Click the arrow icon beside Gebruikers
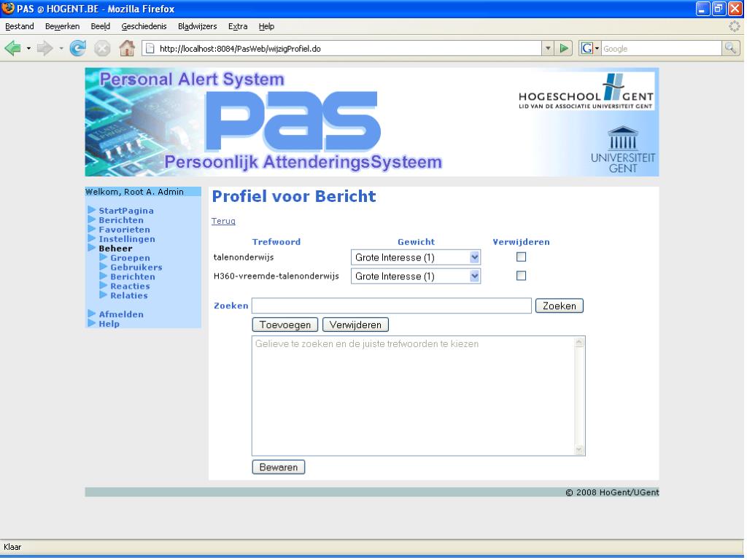The width and height of the screenshot is (747, 560). pyautogui.click(x=104, y=267)
